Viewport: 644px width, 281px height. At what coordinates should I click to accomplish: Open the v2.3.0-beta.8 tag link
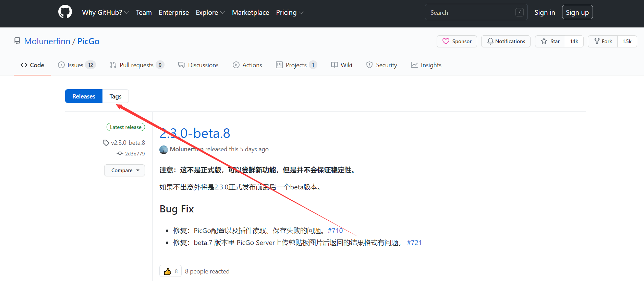(124, 142)
